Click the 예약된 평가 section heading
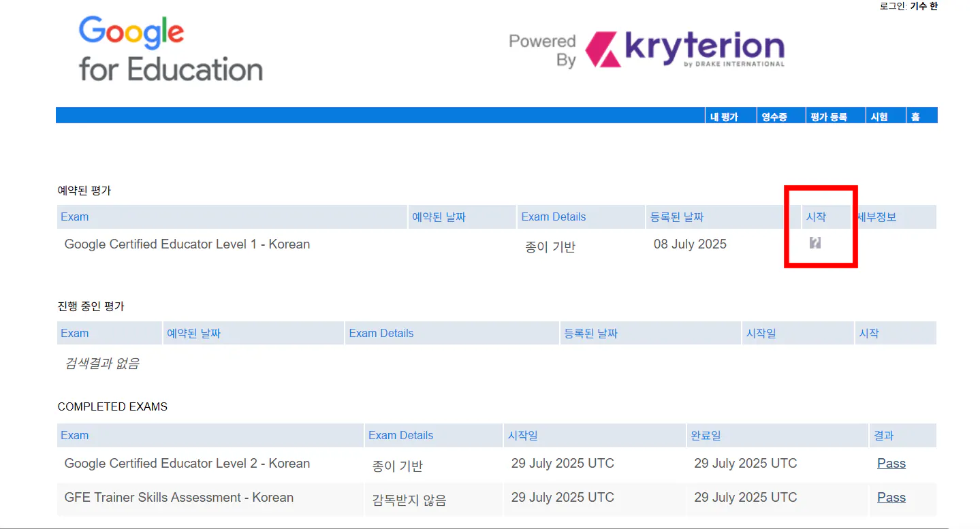980x529 pixels. pos(84,191)
